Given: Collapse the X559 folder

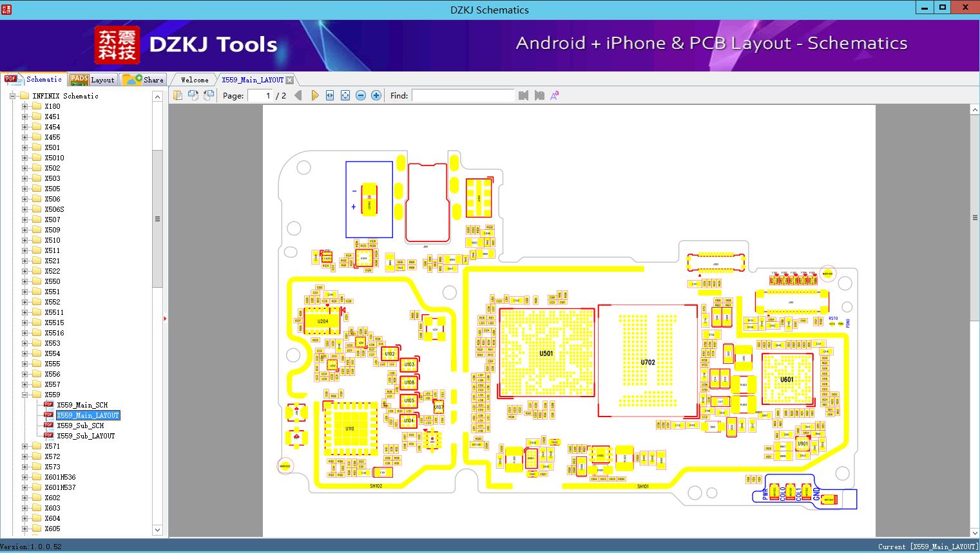Looking at the screenshot, I should click(24, 395).
